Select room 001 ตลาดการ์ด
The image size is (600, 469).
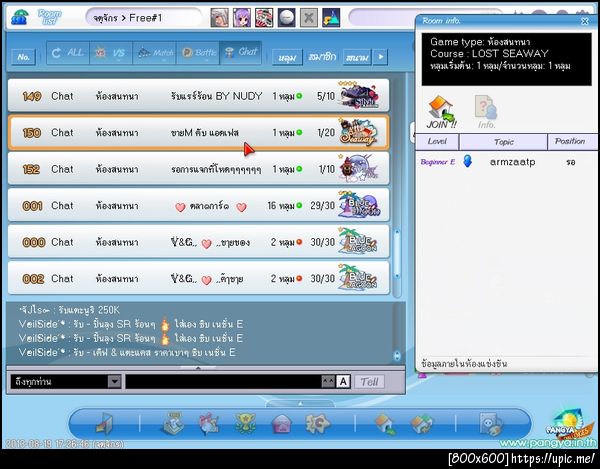click(x=198, y=205)
